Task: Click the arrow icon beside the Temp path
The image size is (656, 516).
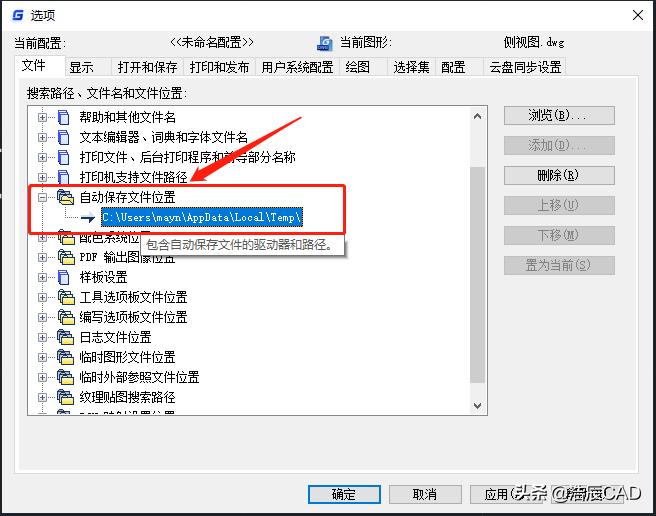Action: (x=87, y=217)
